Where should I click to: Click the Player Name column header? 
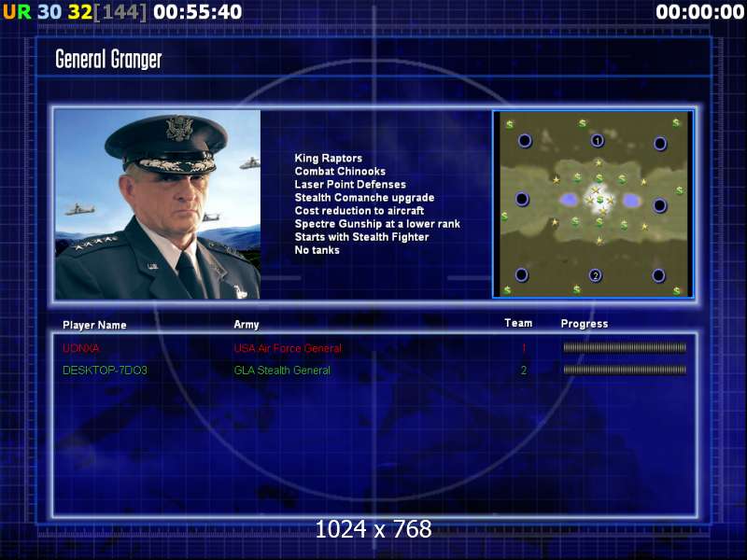[x=94, y=325]
